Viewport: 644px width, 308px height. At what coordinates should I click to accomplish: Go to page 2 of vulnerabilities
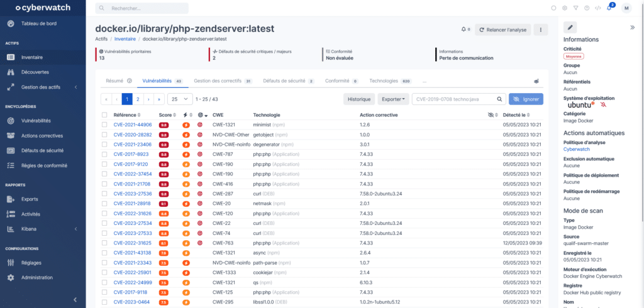[138, 99]
